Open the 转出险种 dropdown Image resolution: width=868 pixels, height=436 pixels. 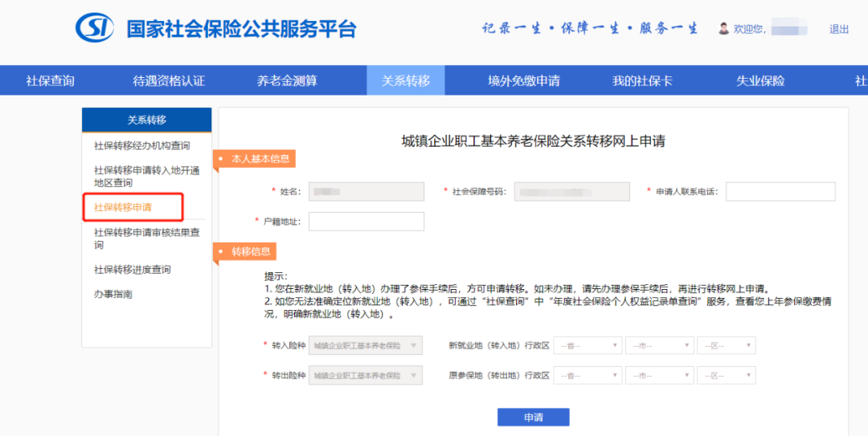coord(366,375)
